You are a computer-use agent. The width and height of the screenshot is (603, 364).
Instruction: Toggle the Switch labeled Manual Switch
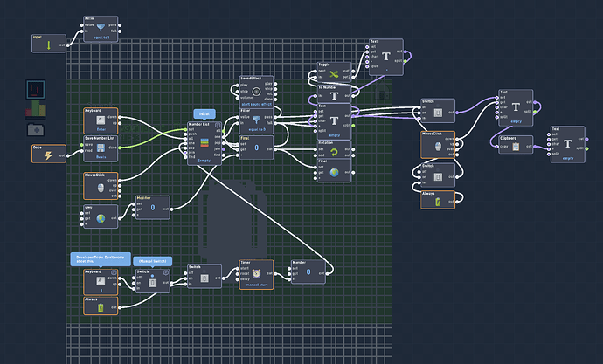[153, 283]
